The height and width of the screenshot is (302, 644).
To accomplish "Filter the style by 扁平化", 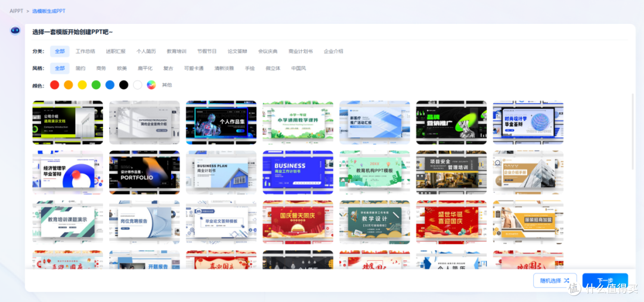I will [145, 68].
